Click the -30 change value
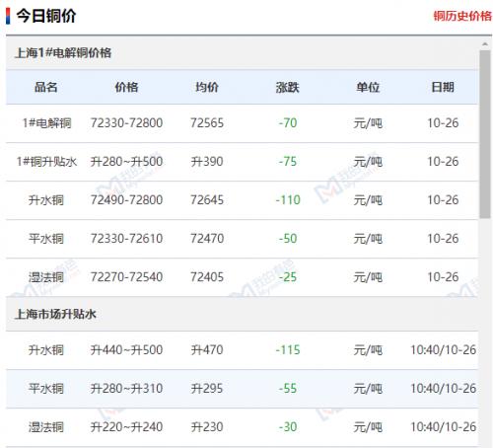The image size is (493, 448). (x=288, y=427)
